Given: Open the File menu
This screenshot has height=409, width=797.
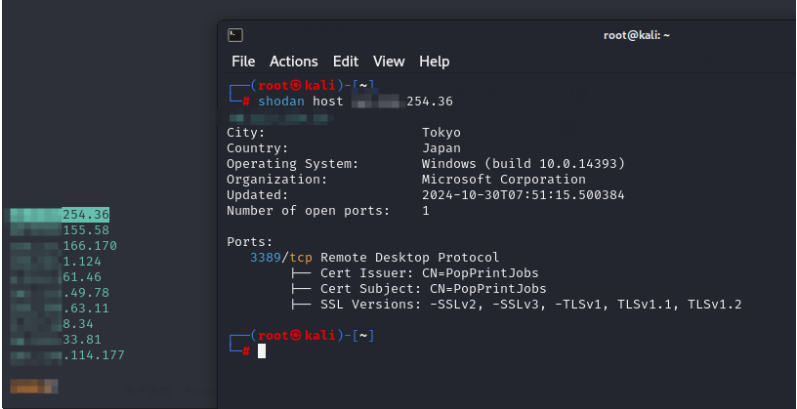Looking at the screenshot, I should 243,62.
